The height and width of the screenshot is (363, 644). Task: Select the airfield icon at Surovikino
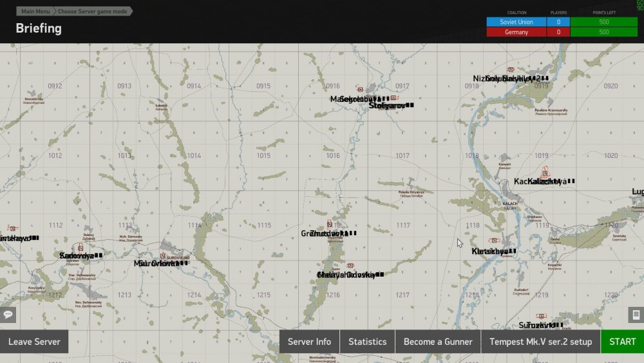pyautogui.click(x=163, y=255)
